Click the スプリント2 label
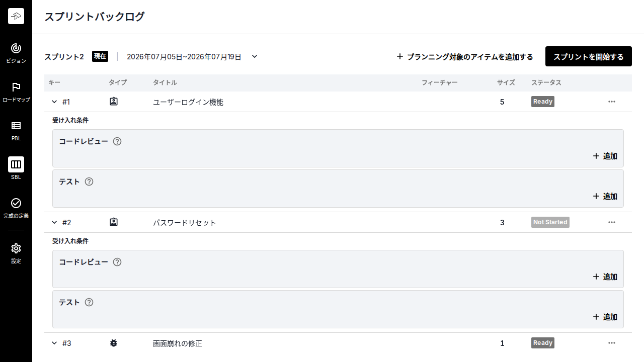The image size is (644, 362). coord(64,57)
